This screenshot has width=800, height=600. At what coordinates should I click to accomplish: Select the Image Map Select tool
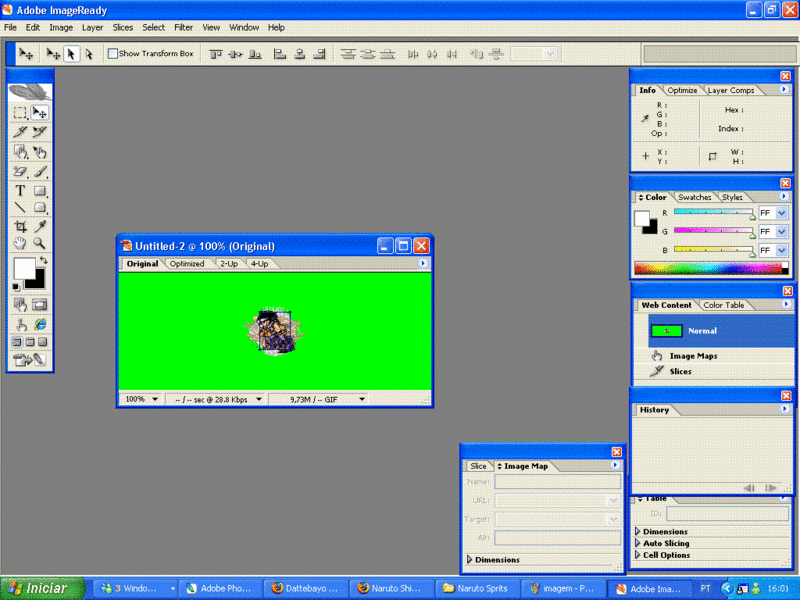pos(39,152)
